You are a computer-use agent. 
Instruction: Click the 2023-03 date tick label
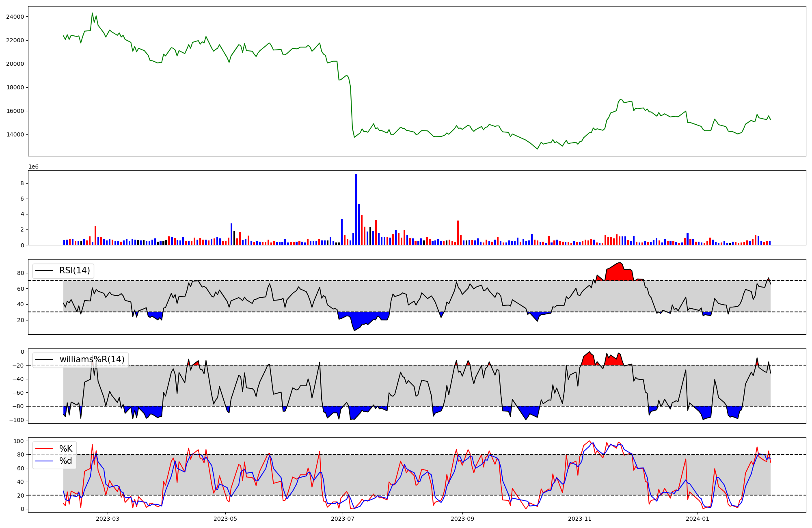[x=108, y=519]
